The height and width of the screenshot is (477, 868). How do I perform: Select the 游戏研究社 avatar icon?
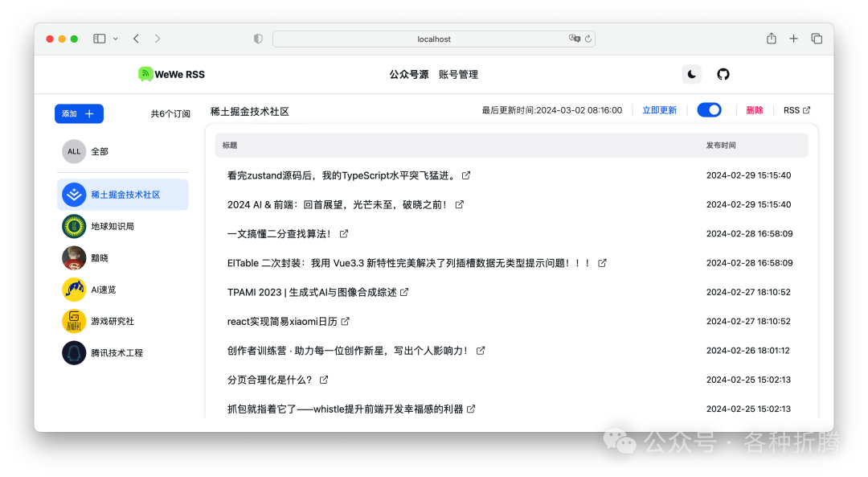pyautogui.click(x=74, y=321)
